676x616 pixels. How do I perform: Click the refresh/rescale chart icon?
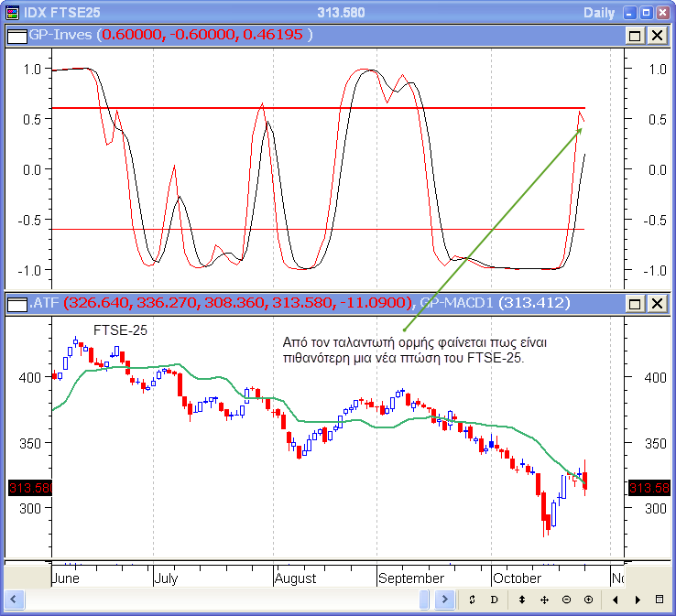point(472,600)
